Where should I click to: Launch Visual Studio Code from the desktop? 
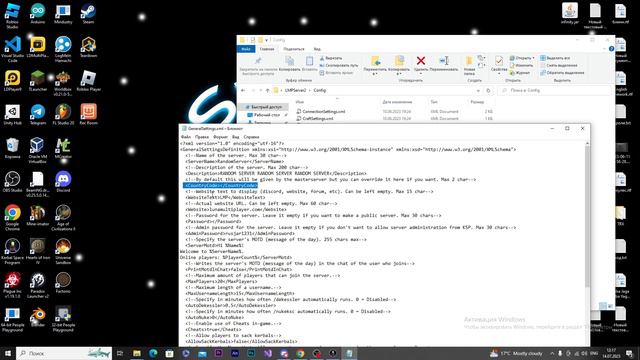click(x=12, y=49)
